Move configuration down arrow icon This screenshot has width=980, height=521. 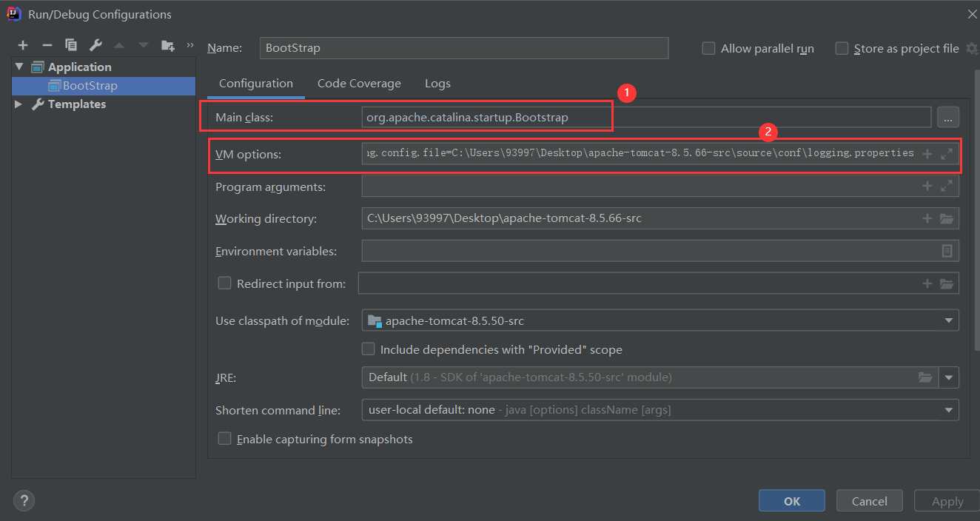(143, 45)
